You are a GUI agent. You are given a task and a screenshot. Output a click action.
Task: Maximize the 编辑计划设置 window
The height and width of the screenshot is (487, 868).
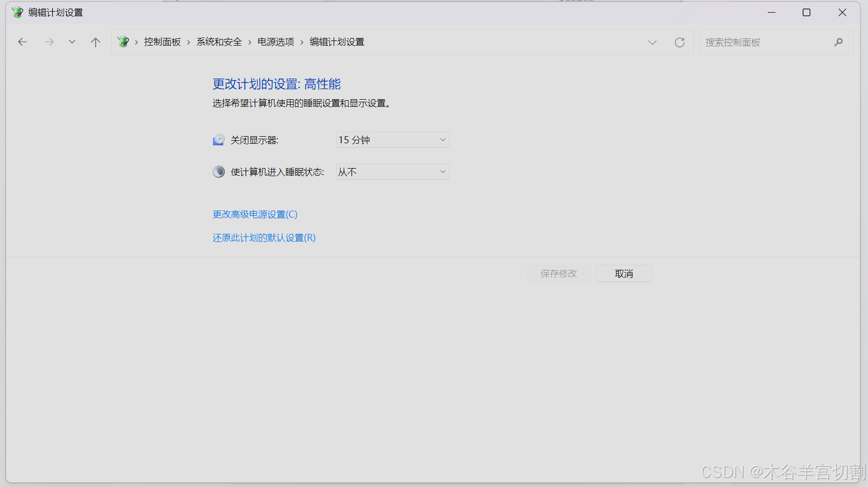pyautogui.click(x=807, y=12)
